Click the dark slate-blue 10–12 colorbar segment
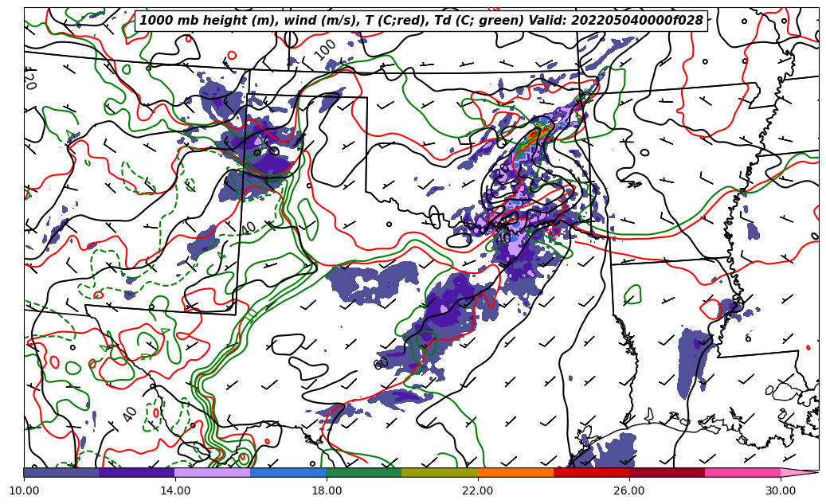The width and height of the screenshot is (826, 504). [x=61, y=472]
